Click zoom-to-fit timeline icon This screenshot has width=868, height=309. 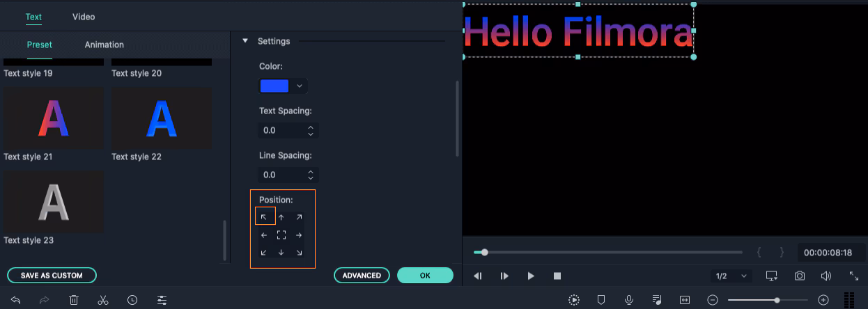tap(685, 300)
